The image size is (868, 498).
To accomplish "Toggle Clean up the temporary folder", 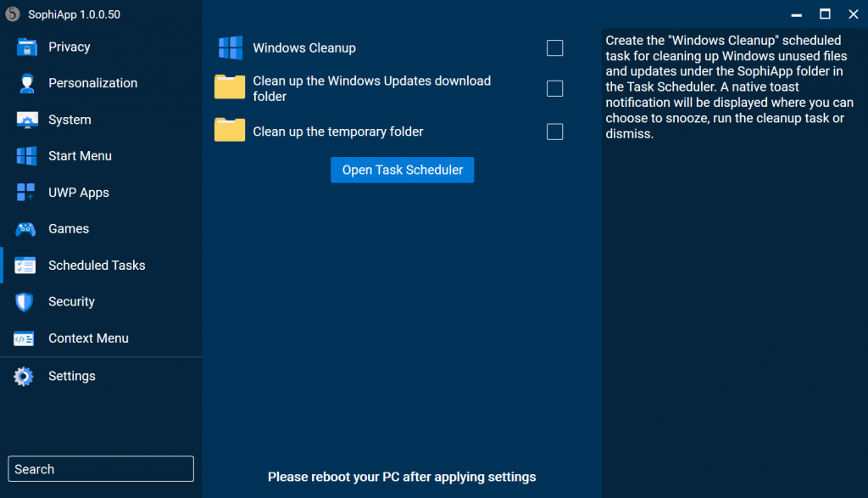I will pyautogui.click(x=554, y=131).
